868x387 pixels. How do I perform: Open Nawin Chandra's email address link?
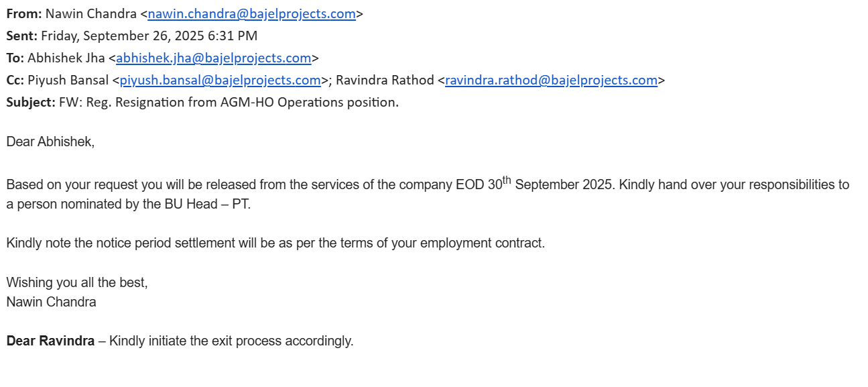point(251,13)
